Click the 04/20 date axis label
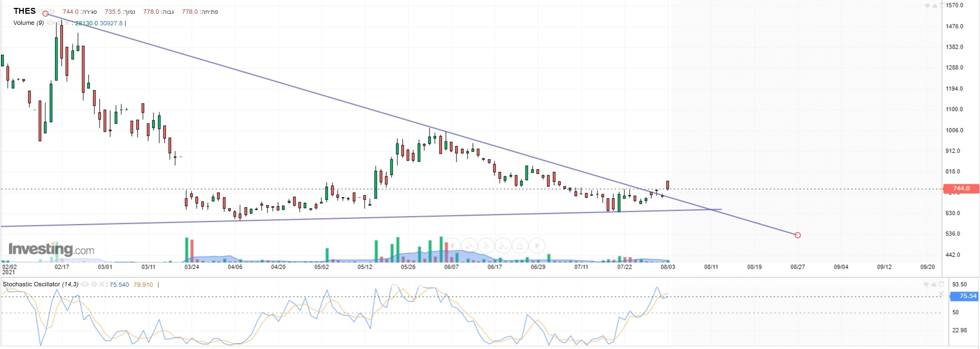The image size is (980, 349). [x=278, y=267]
